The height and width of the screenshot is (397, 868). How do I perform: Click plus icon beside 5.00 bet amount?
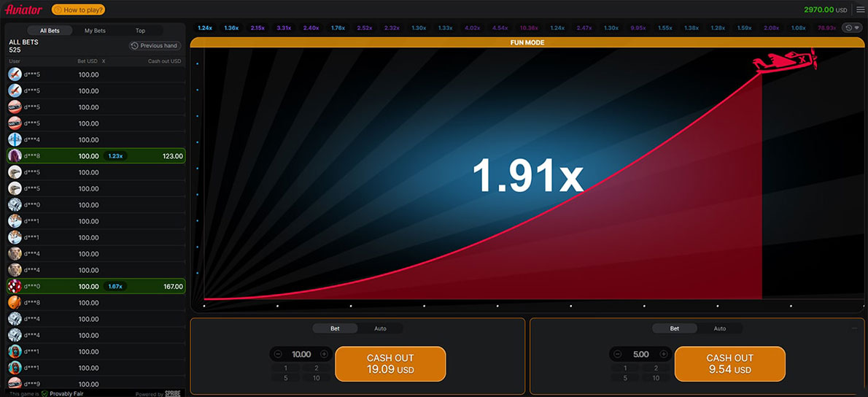tap(664, 354)
